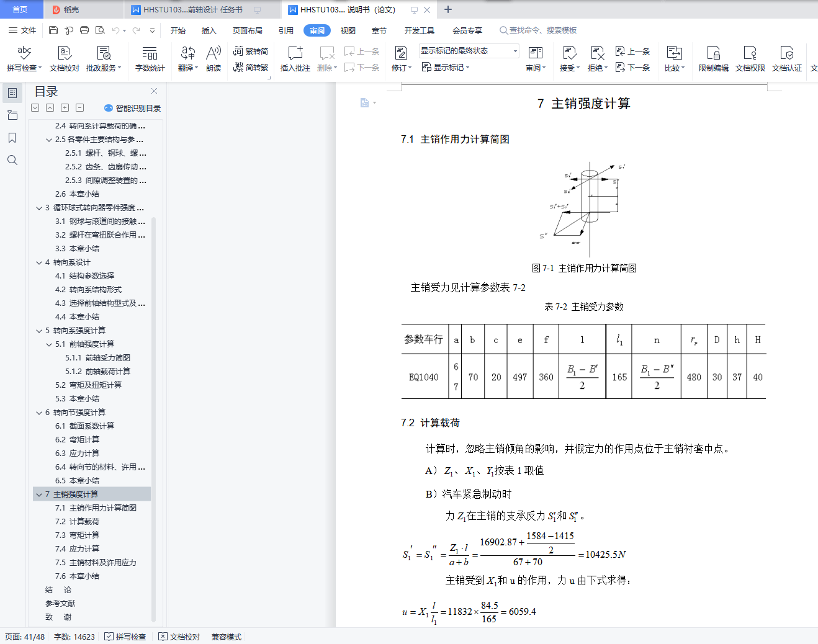Open 文档权限 document permissions
Screen dimensions: 818x644
tap(750, 59)
